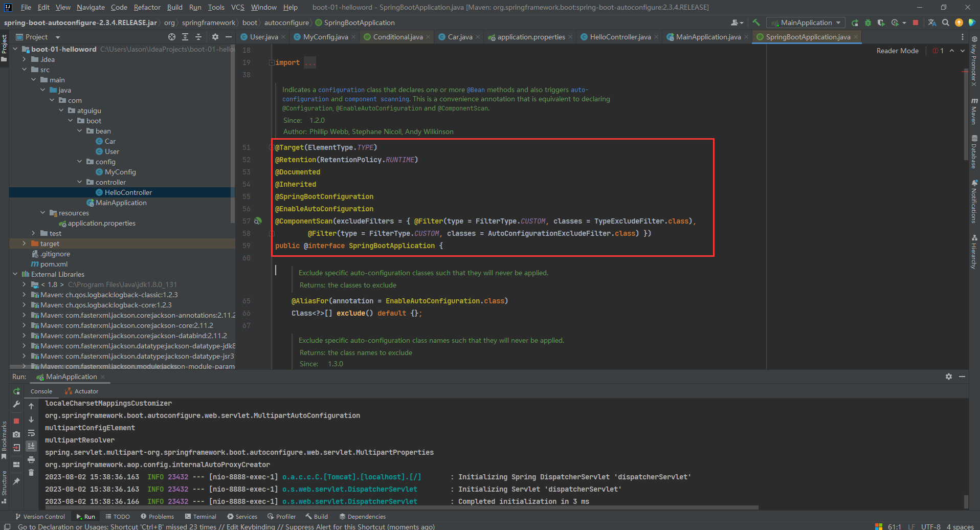Toggle scroll to end in Run console

pos(31,446)
